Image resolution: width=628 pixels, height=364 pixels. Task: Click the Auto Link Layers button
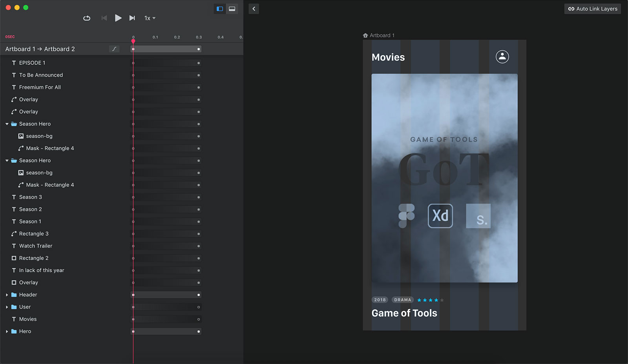tap(592, 9)
